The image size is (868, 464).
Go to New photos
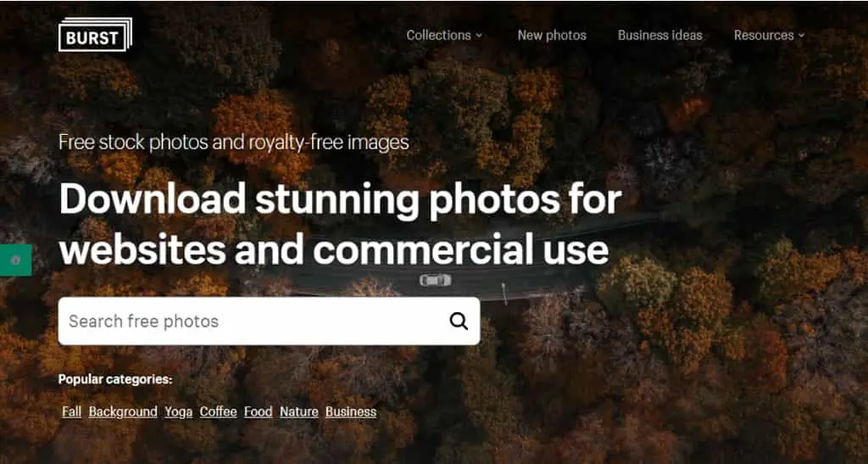click(x=552, y=36)
